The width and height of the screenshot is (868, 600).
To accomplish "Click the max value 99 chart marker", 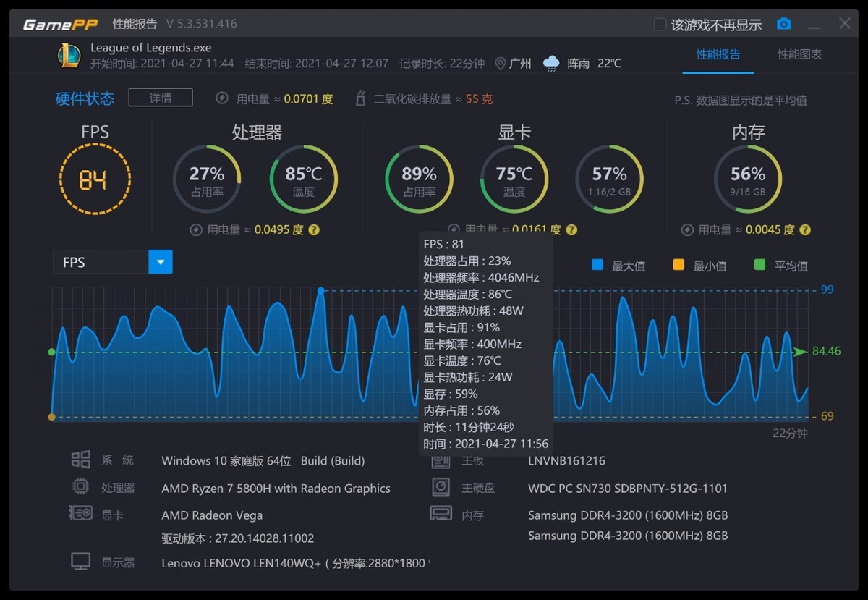I will tap(321, 290).
